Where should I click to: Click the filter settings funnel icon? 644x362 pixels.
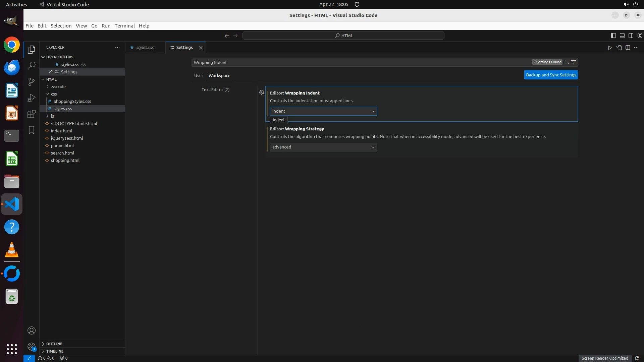point(574,62)
